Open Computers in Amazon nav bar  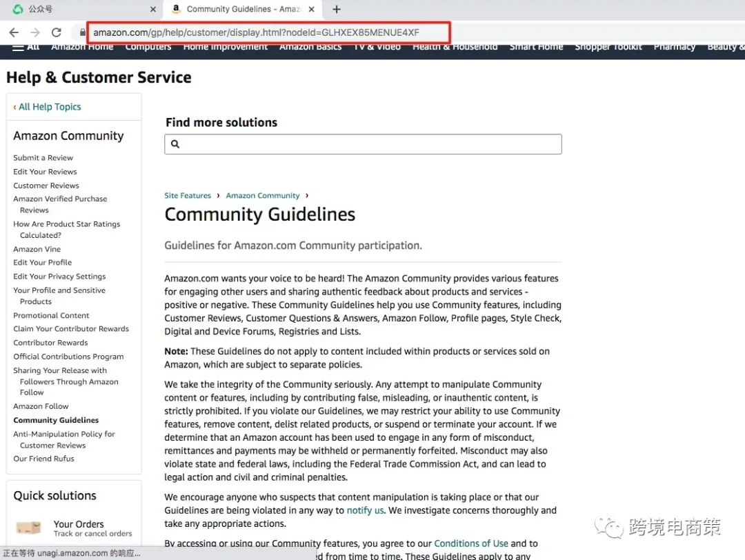(148, 47)
